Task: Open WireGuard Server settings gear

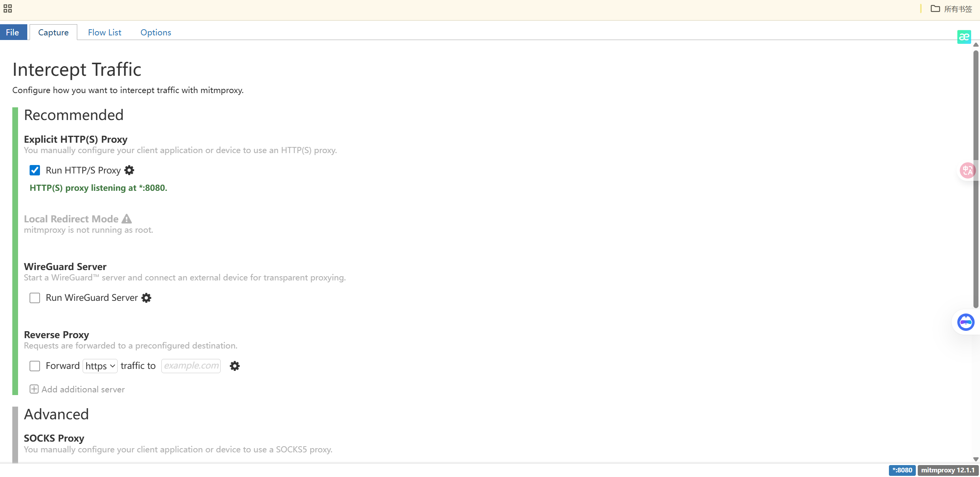Action: (146, 298)
